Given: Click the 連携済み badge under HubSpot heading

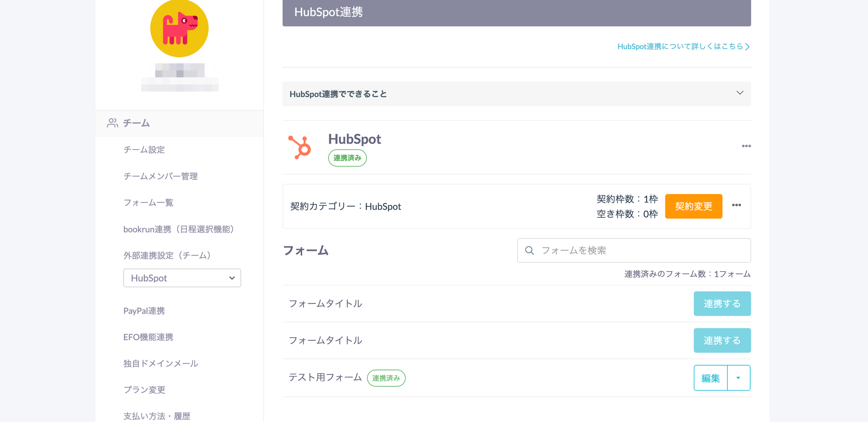Looking at the screenshot, I should pos(348,158).
